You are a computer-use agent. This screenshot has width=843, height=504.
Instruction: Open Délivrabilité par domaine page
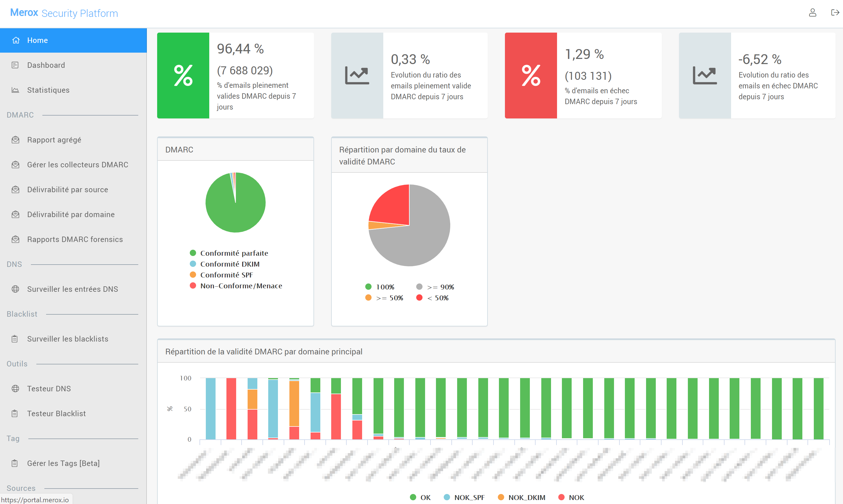tap(71, 214)
